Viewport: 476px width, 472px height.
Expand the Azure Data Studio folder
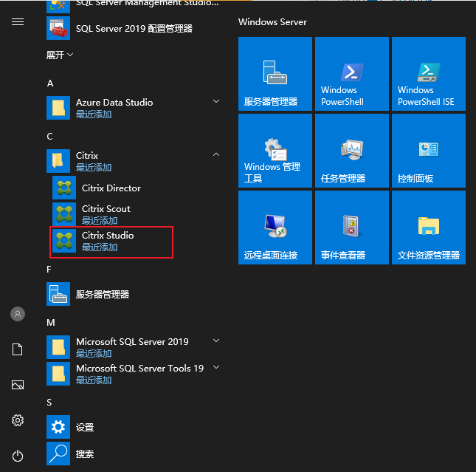[215, 101]
